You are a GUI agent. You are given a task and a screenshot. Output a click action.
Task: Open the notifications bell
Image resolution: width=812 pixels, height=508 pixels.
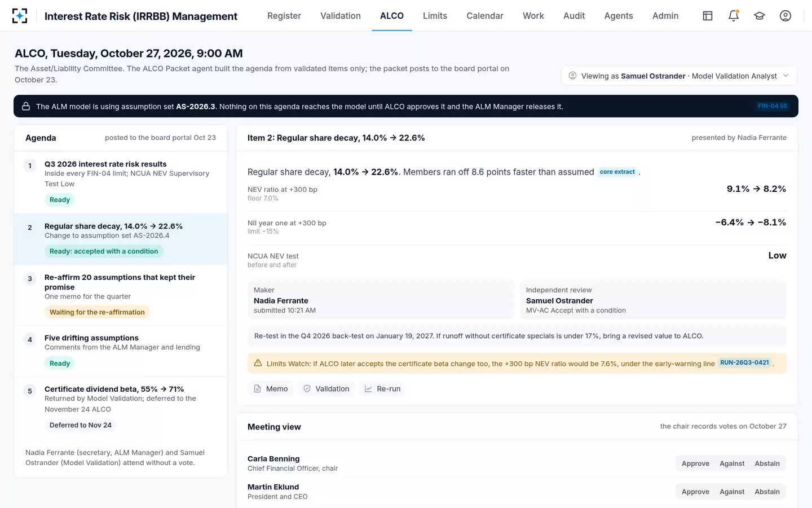tap(734, 16)
